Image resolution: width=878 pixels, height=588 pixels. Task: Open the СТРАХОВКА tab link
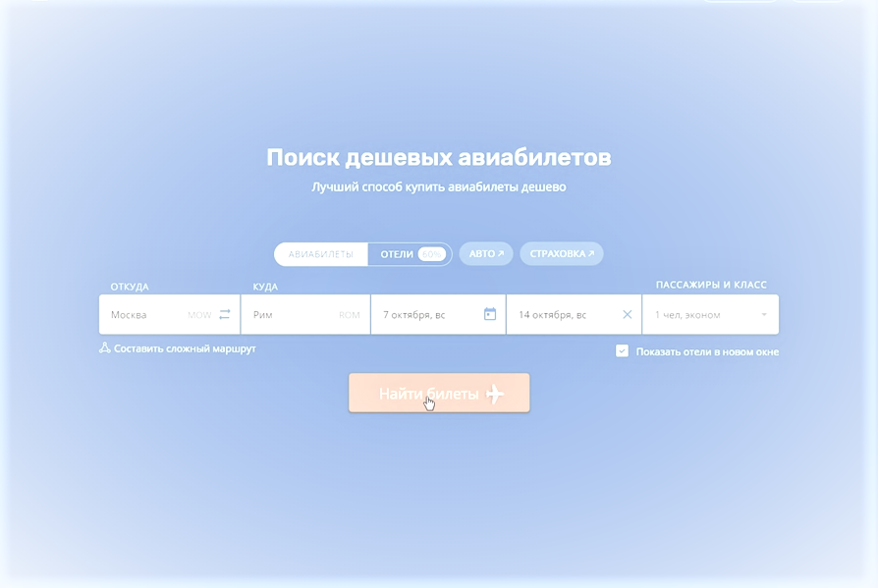point(562,254)
